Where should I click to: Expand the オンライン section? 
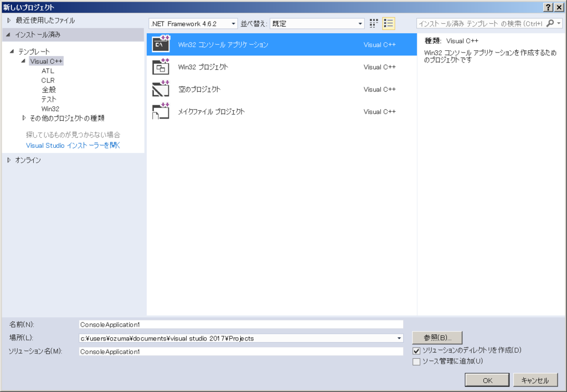(9, 160)
